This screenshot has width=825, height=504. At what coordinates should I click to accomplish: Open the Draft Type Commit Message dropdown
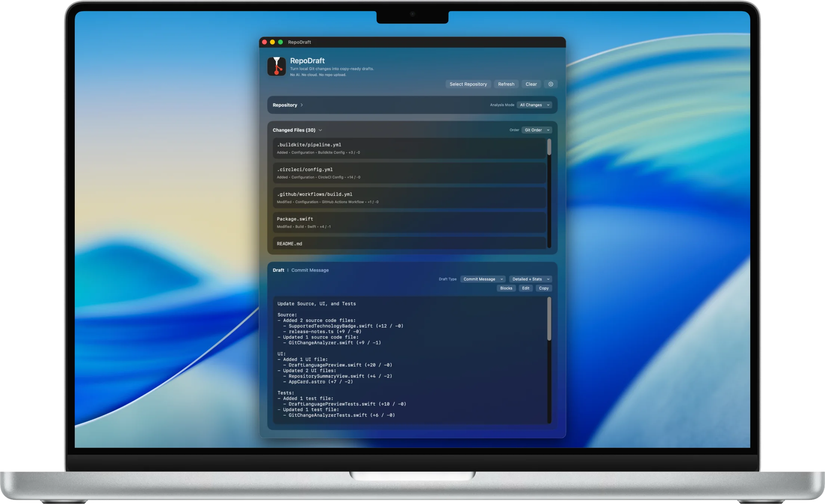pos(483,279)
